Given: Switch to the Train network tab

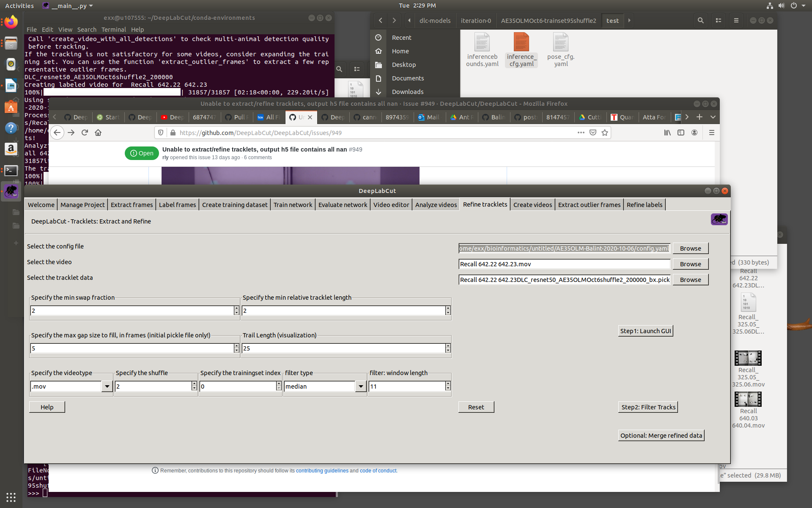Looking at the screenshot, I should [293, 204].
